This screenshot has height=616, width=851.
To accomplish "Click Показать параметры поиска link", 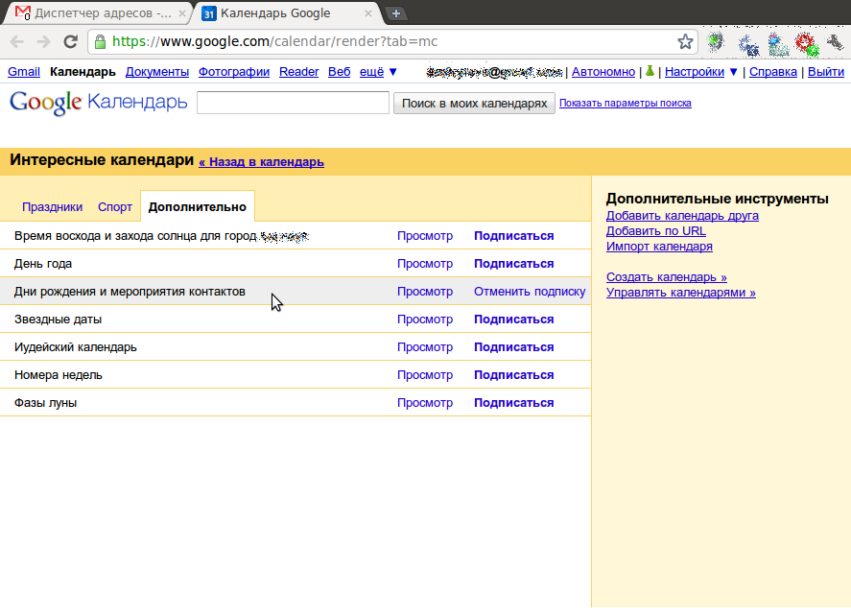I will (626, 103).
